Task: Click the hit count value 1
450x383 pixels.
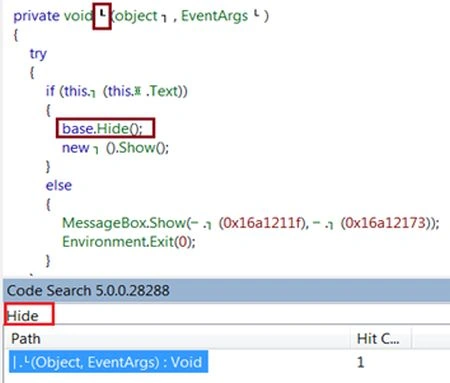Action: tap(360, 362)
